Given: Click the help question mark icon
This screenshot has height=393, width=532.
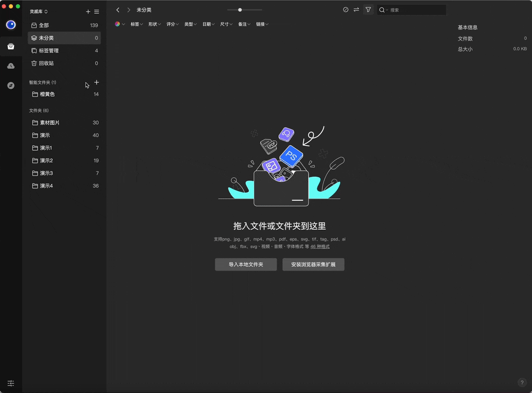Looking at the screenshot, I should point(522,382).
